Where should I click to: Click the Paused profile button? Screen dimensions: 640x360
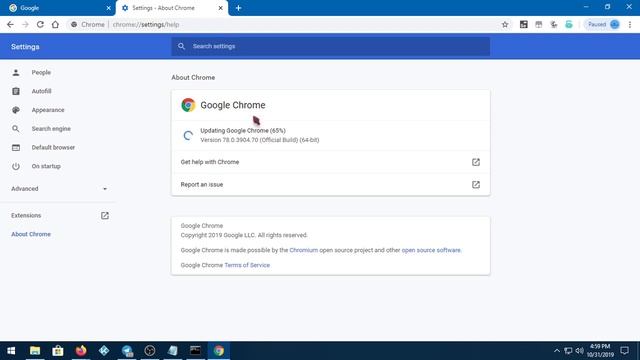click(603, 24)
